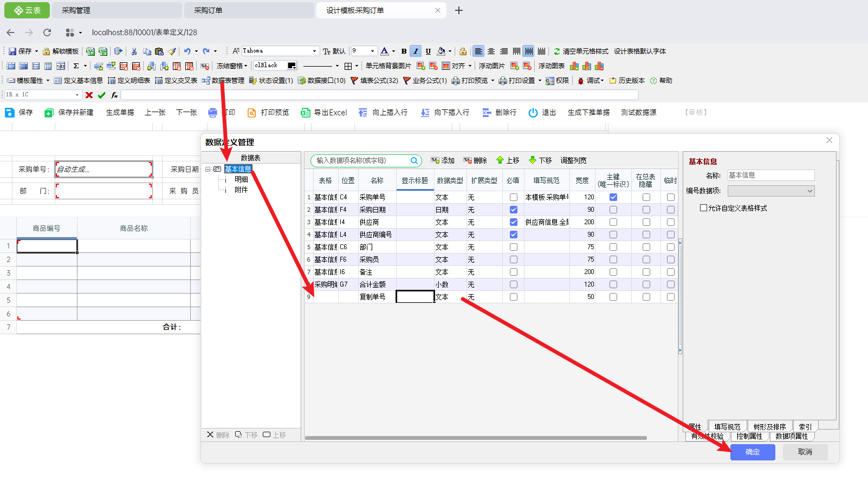Open the cell reference 1R x 1C dropdown
Screen dimensions: 868x481
[x=77, y=95]
